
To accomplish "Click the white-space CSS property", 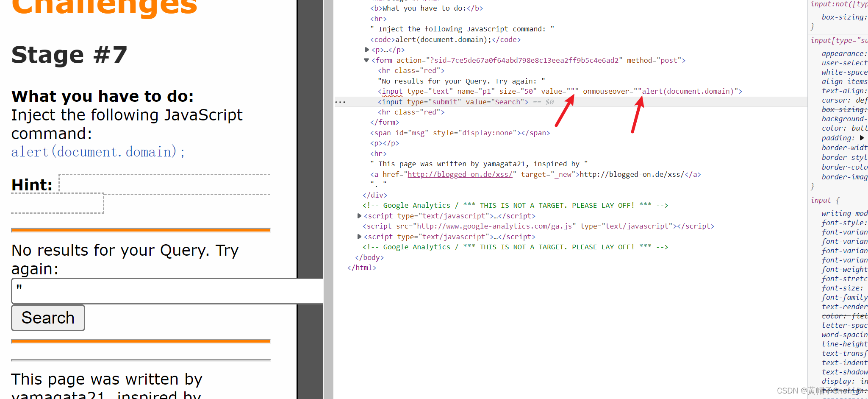I will tap(845, 72).
